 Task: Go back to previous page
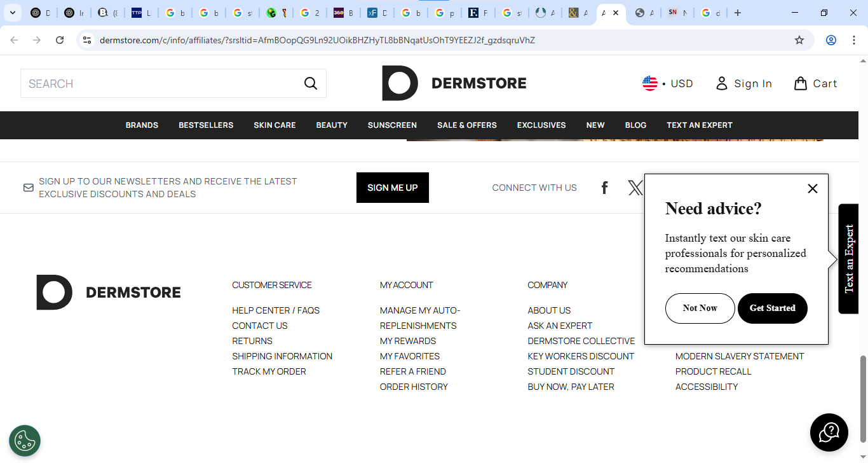tap(14, 40)
